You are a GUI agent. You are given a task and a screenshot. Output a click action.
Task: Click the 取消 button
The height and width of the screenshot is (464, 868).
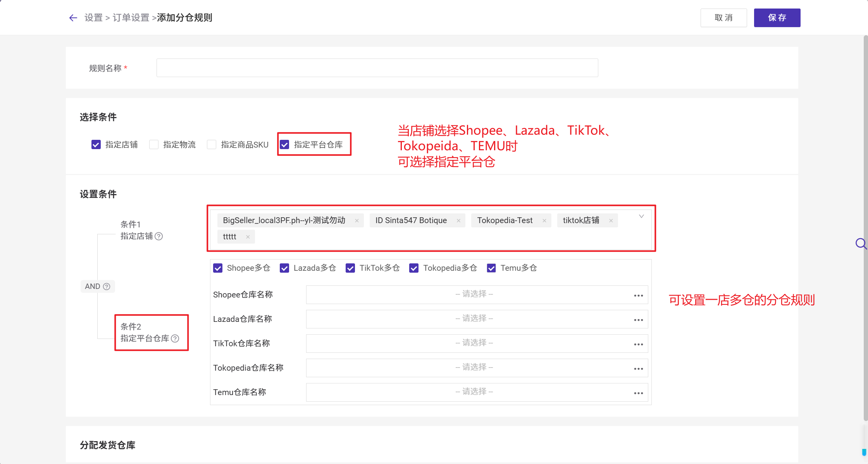(x=723, y=18)
